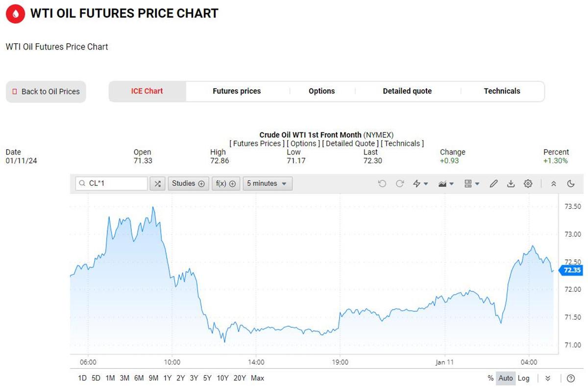Select the 3M time range

coord(124,378)
